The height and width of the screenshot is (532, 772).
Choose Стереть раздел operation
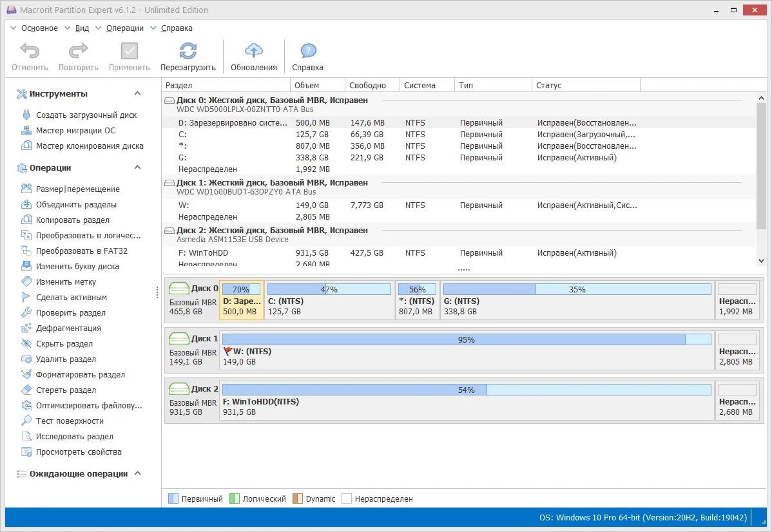tap(66, 390)
